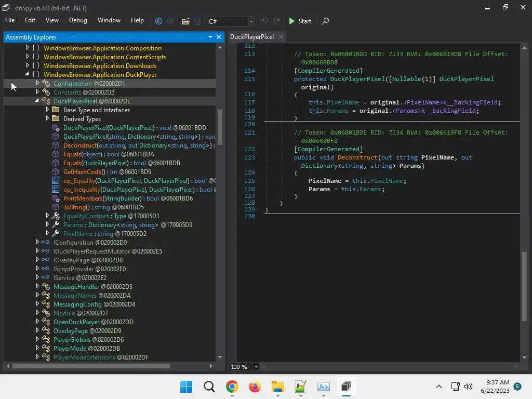
Task: Open Assembly Explorer panel options arrow
Action: point(210,37)
